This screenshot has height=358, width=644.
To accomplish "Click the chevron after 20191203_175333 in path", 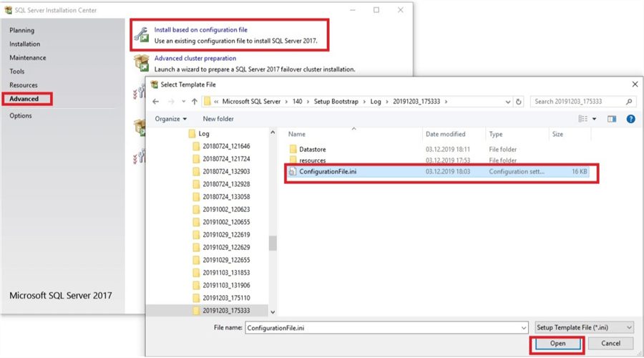I will [x=446, y=102].
